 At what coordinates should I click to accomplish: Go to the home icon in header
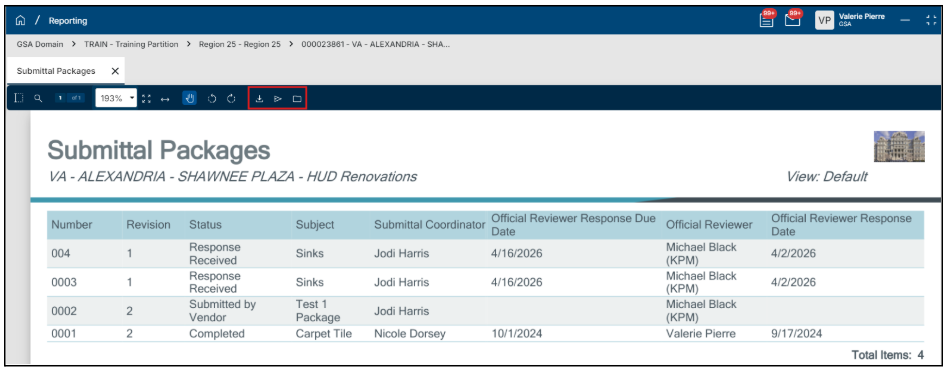point(21,21)
